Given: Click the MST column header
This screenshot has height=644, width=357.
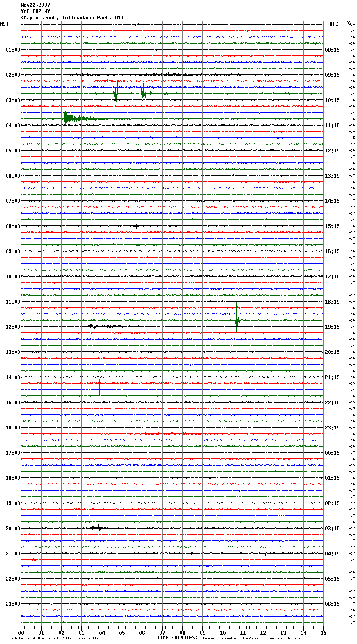Looking at the screenshot, I should [4, 24].
